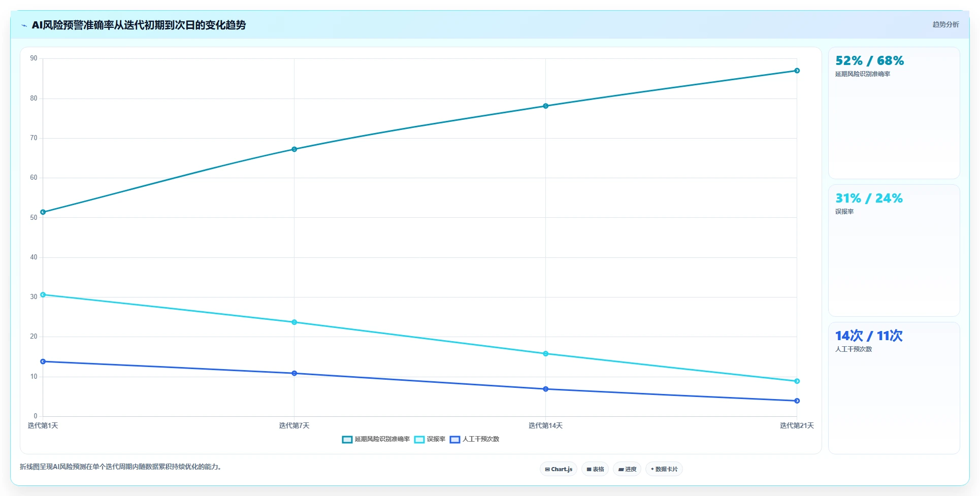Click the 趋势分析 label in header
This screenshot has height=496, width=980.
(945, 24)
